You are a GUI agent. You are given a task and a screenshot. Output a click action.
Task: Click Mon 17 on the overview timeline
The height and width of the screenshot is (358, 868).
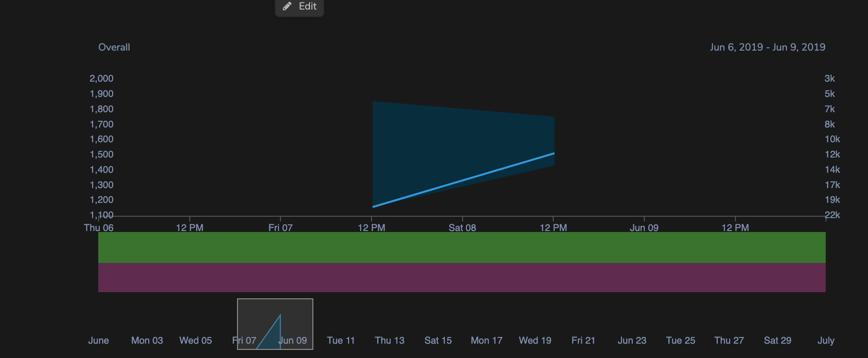486,340
